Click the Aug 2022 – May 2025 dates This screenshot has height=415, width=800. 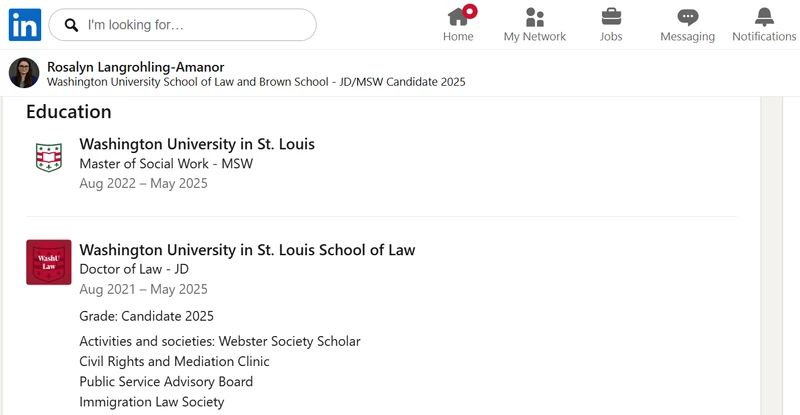(143, 184)
